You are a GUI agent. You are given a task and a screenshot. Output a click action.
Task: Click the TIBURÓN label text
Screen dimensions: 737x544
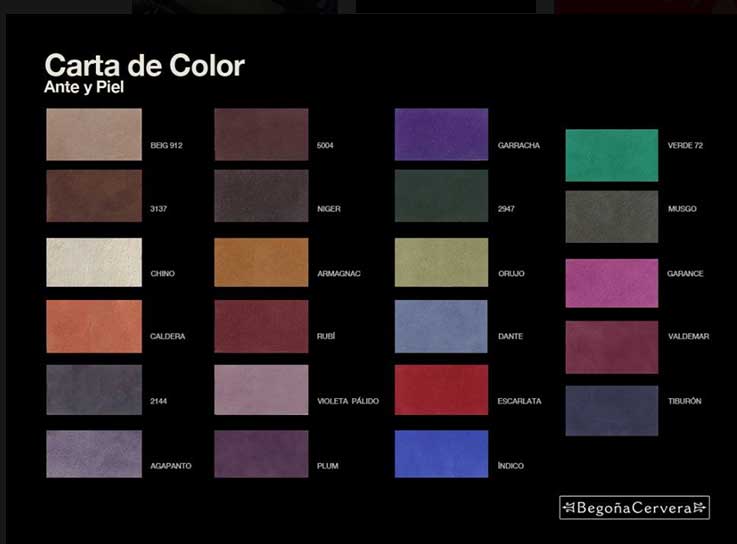685,401
